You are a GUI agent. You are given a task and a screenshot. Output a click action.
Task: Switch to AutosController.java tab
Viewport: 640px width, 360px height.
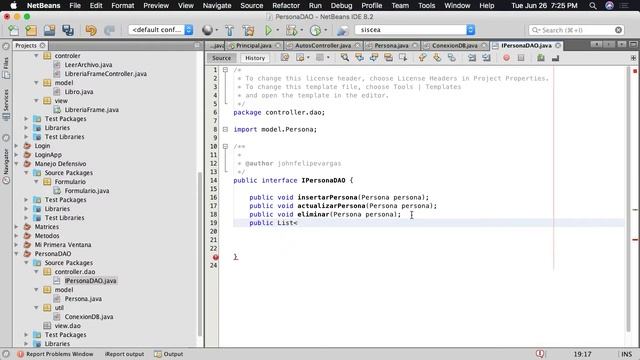coord(322,46)
